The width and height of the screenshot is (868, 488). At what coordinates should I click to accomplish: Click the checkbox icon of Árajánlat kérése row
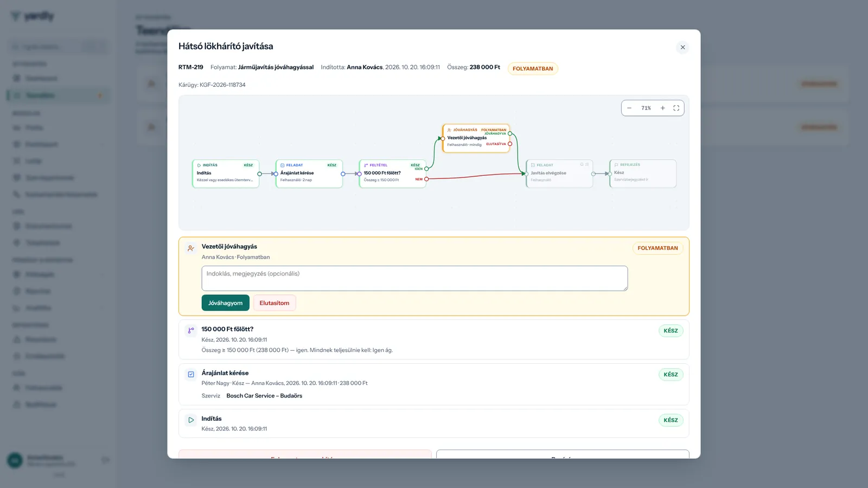click(x=191, y=374)
